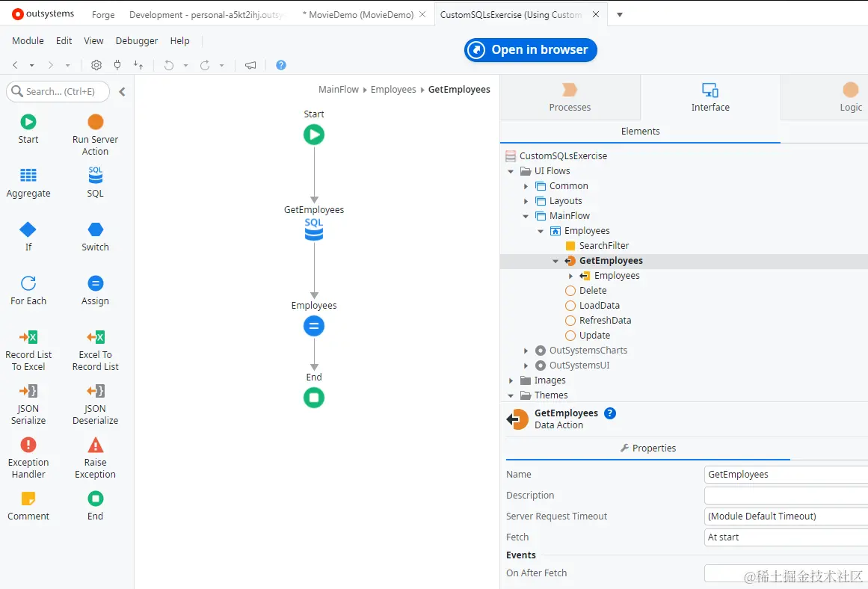Open the back navigation history dropdown

32,65
